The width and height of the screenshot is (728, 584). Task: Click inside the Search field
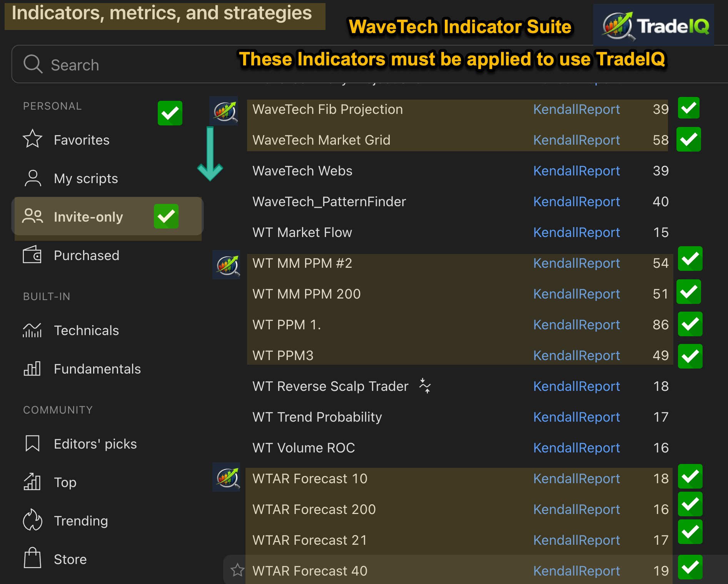click(x=115, y=65)
